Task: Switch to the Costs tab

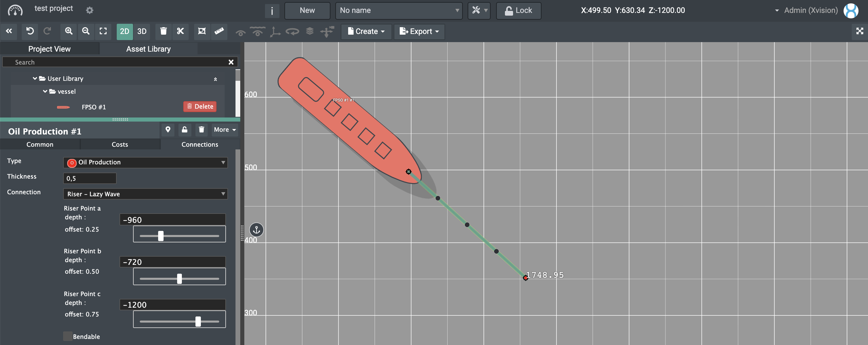Action: point(120,144)
